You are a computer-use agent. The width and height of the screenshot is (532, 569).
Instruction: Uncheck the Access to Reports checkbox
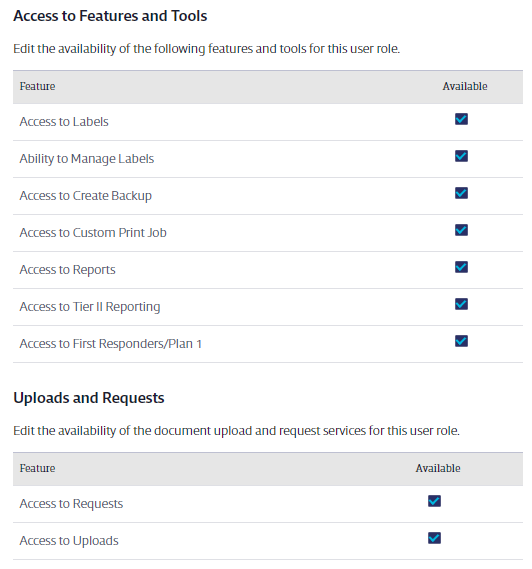pos(461,267)
